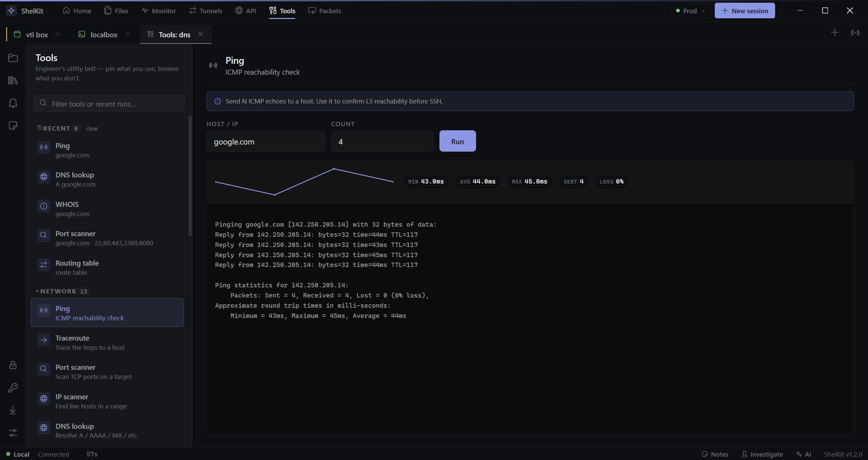Click ShelKit v1.2.0 version text
Image resolution: width=868 pixels, height=460 pixels.
click(843, 454)
